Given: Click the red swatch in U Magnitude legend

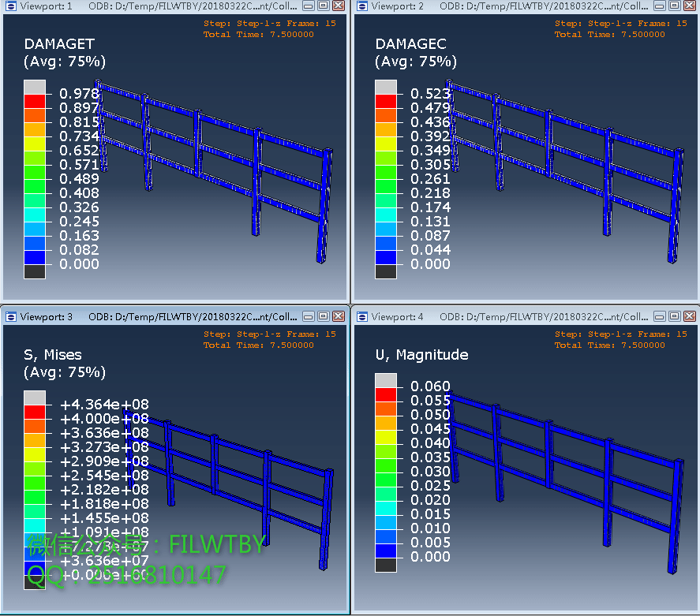Looking at the screenshot, I should coord(386,394).
